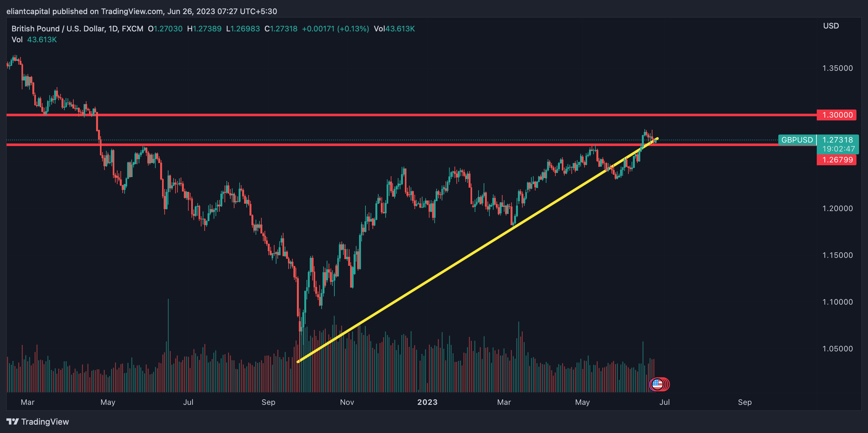Click the TradingView logo icon
Image resolution: width=868 pixels, height=433 pixels.
(12, 421)
